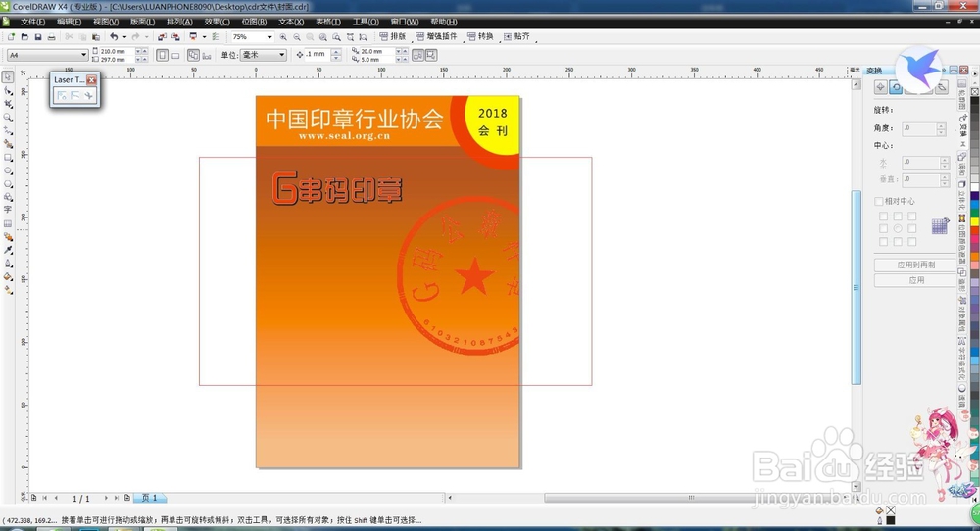Click the 转换 toolbar button

(x=480, y=37)
